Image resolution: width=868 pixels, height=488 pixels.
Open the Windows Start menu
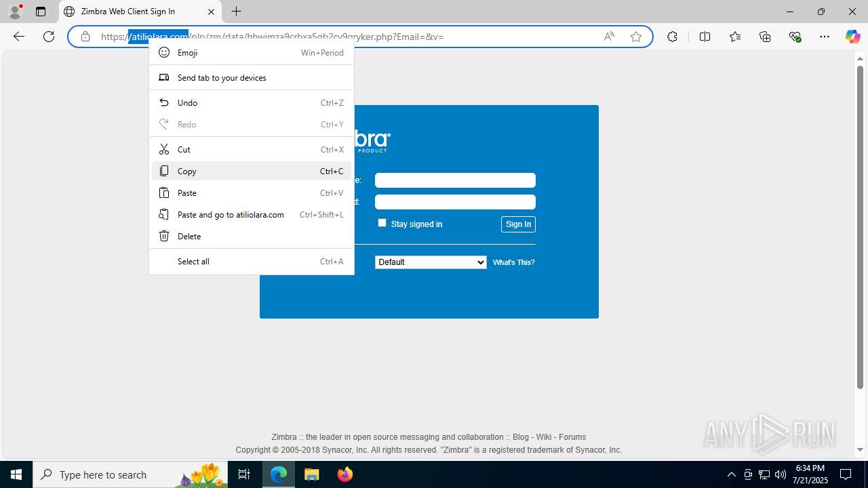point(16,474)
